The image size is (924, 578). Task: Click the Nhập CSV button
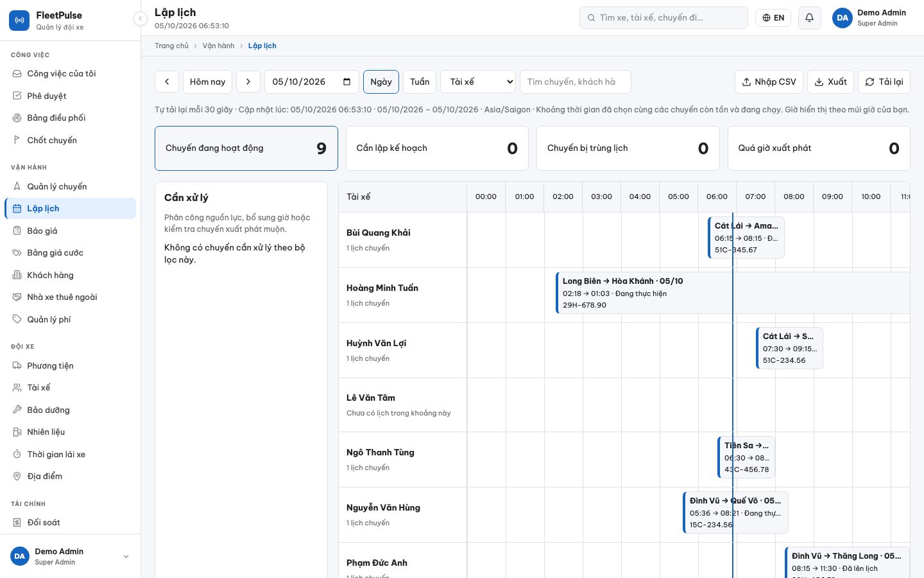pos(769,82)
